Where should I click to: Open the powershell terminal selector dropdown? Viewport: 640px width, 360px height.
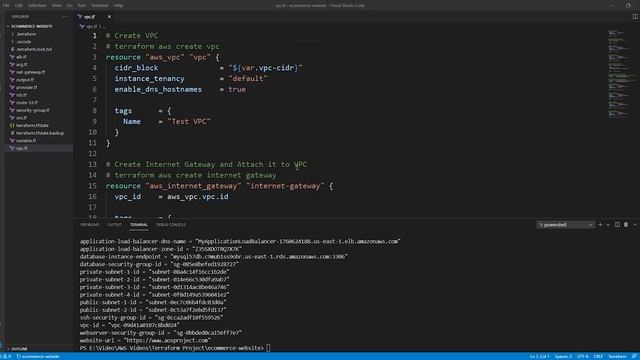[565, 225]
